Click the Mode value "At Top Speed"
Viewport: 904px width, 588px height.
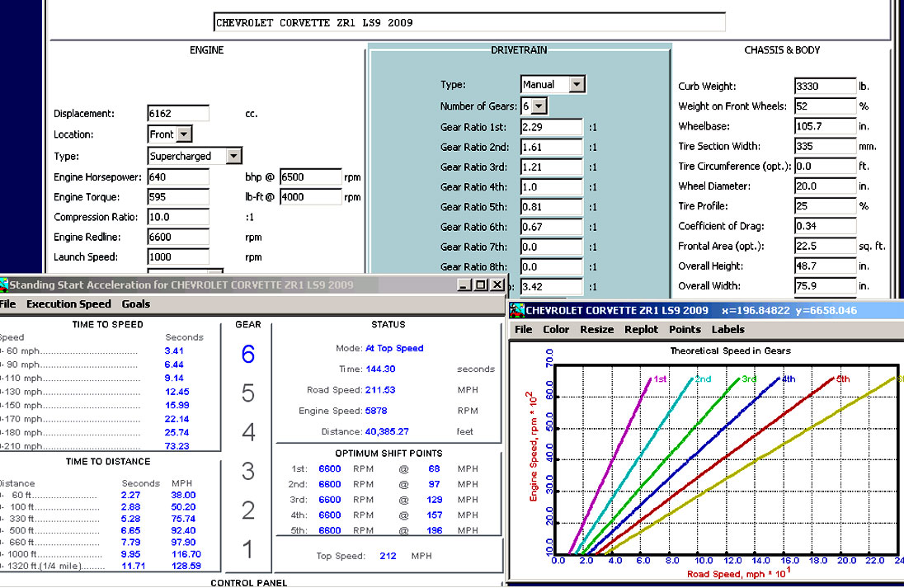(394, 348)
